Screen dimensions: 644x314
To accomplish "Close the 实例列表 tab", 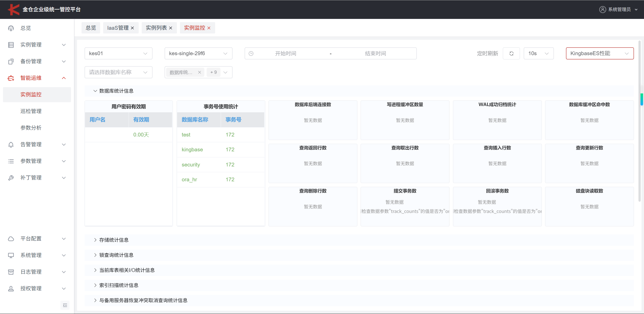I will click(171, 28).
